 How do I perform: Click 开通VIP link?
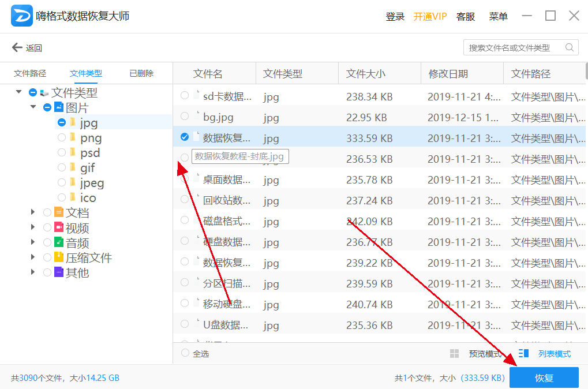[x=430, y=16]
